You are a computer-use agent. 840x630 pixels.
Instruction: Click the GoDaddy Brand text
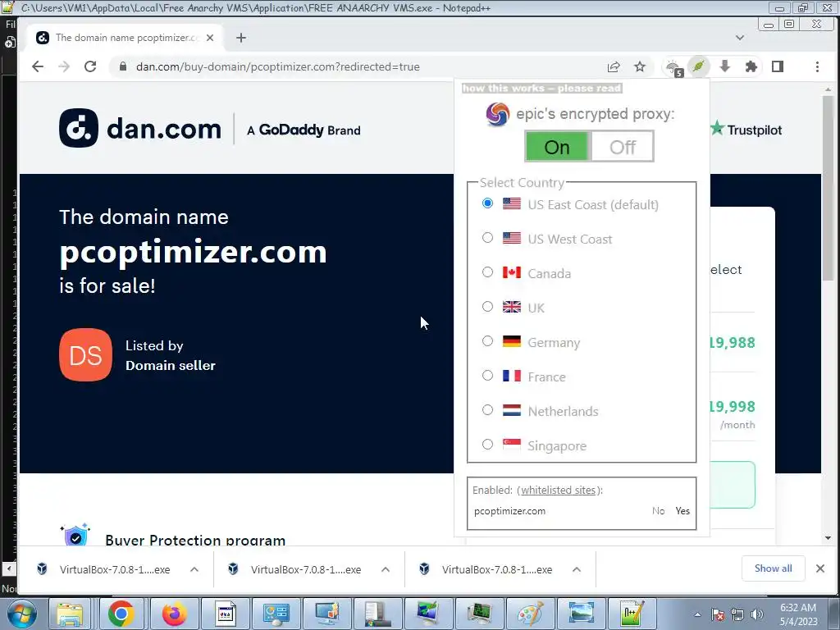304,130
